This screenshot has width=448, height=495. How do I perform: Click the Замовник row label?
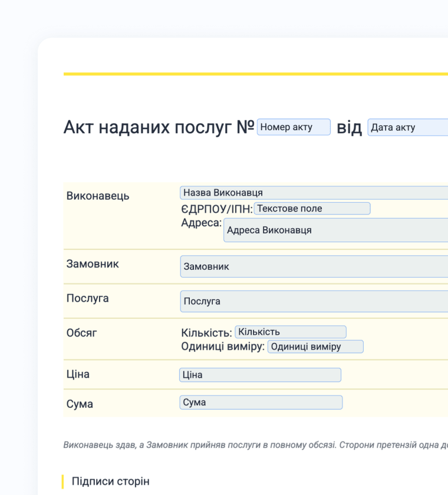93,264
